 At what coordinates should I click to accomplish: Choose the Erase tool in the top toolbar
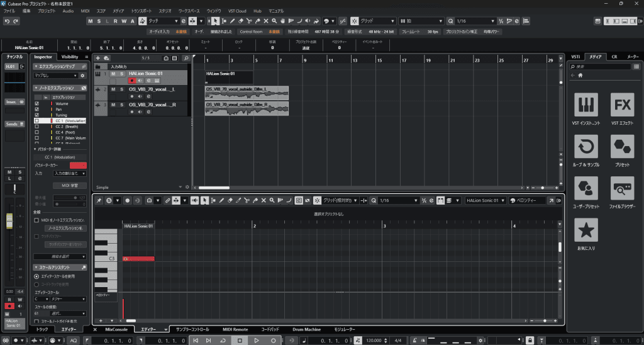click(241, 21)
